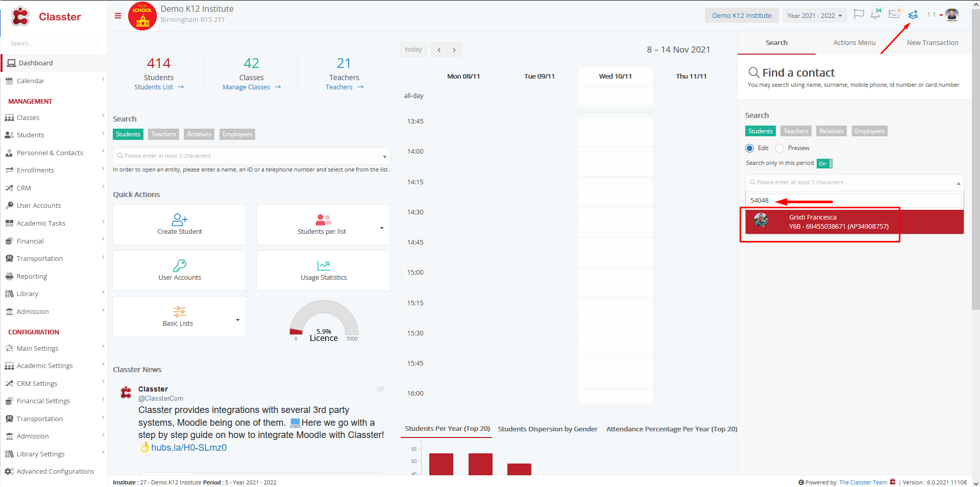Screen dimensions: 980x487
Task: Open The Classter Team link
Action: pyautogui.click(x=863, y=482)
